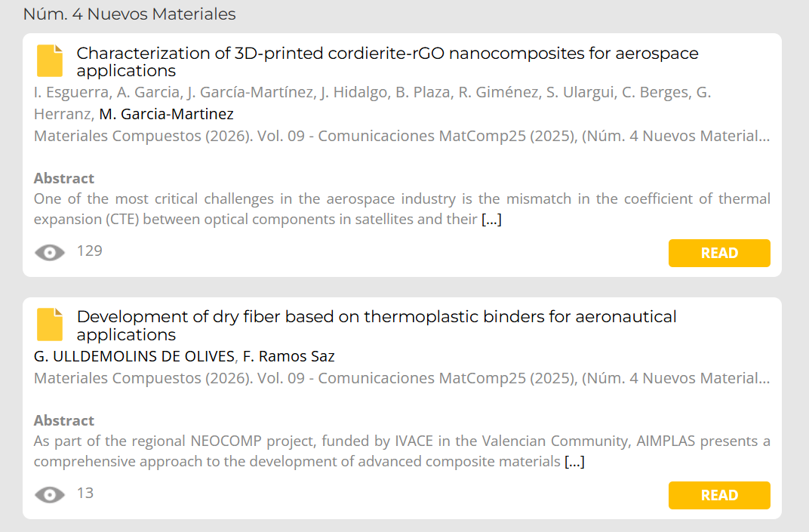Expand the truncated abstract about the NEOCOMP project
Viewport: 809px width, 532px height.
coord(574,462)
